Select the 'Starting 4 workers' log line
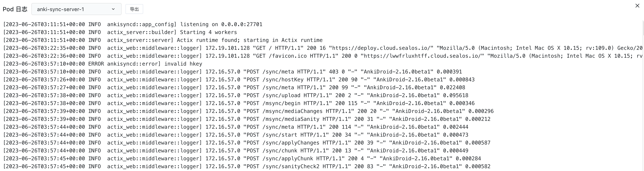The height and width of the screenshot is (171, 644). pos(208,32)
